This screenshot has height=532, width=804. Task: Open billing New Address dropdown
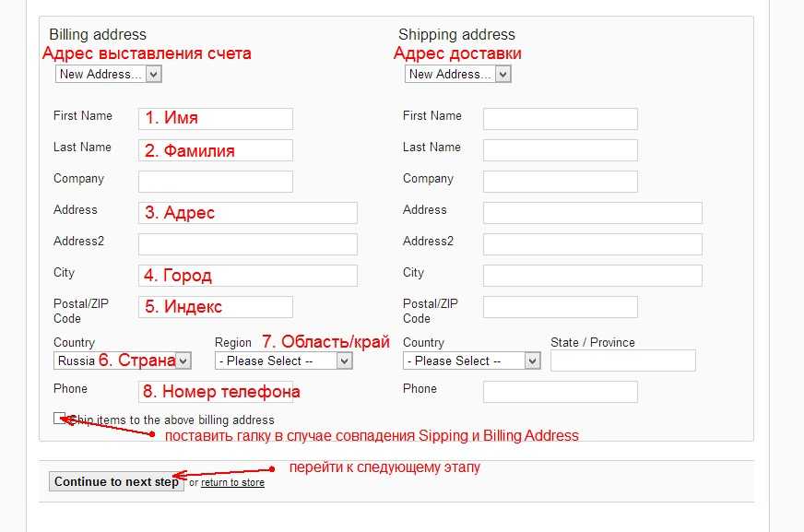108,75
